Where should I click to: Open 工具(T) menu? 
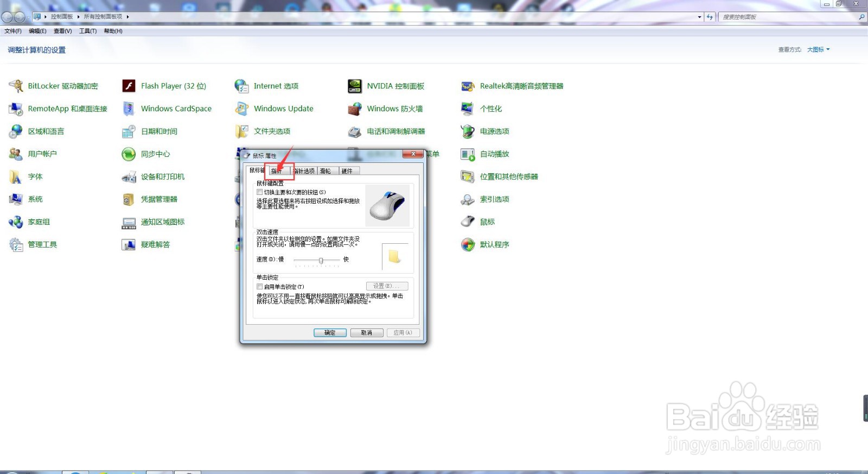pos(88,31)
